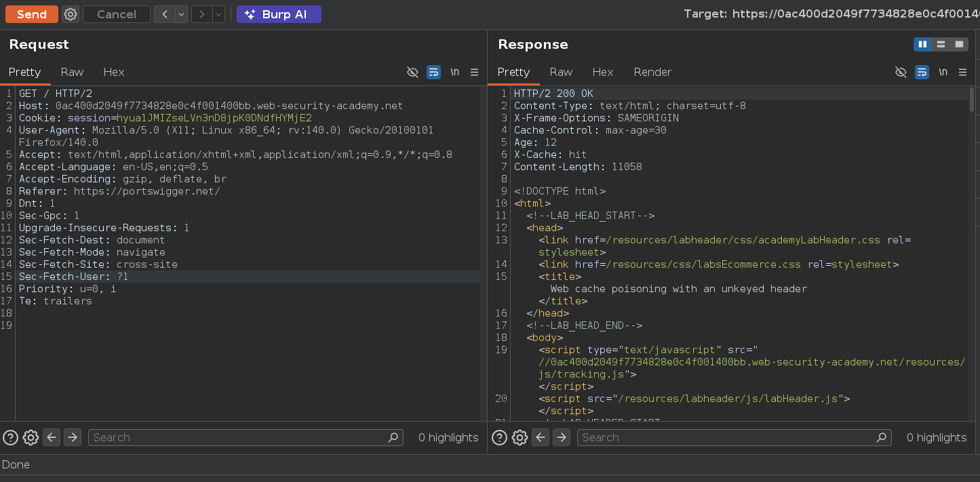Screen dimensions: 980x482
Task: Click the Cancel button
Action: (117, 14)
